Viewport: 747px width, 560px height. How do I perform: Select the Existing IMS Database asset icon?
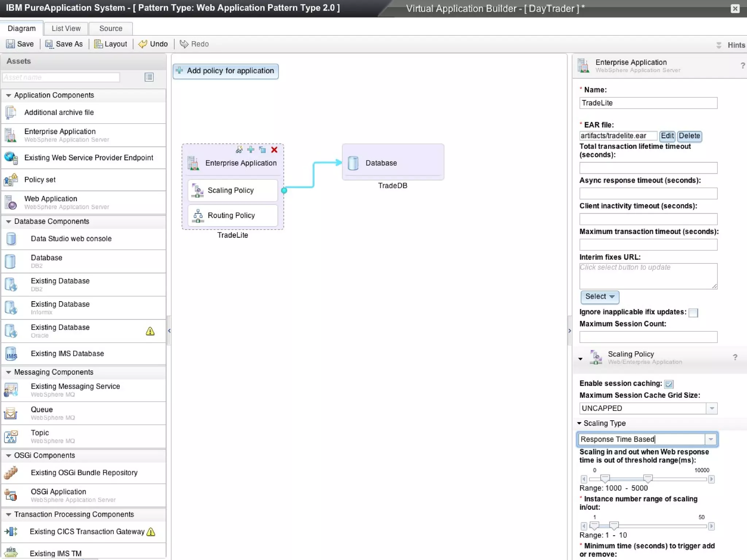(11, 354)
